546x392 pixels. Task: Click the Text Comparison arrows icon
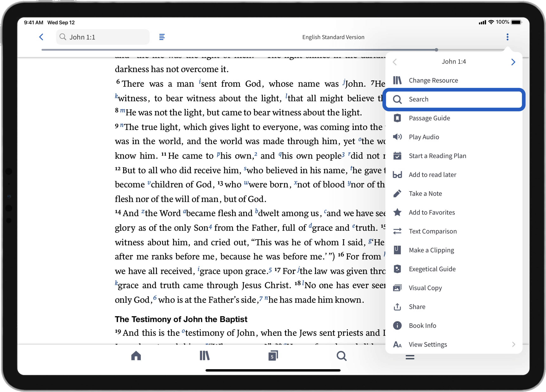[x=397, y=231]
